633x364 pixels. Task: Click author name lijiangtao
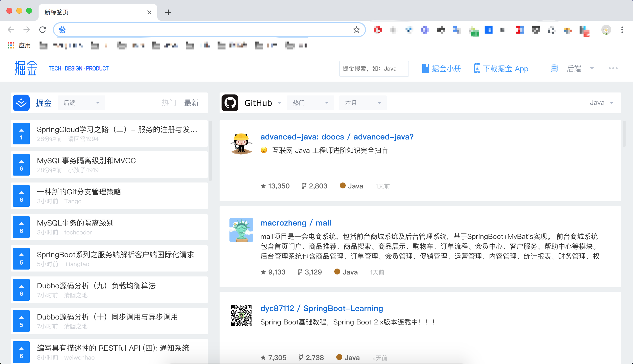(x=77, y=264)
